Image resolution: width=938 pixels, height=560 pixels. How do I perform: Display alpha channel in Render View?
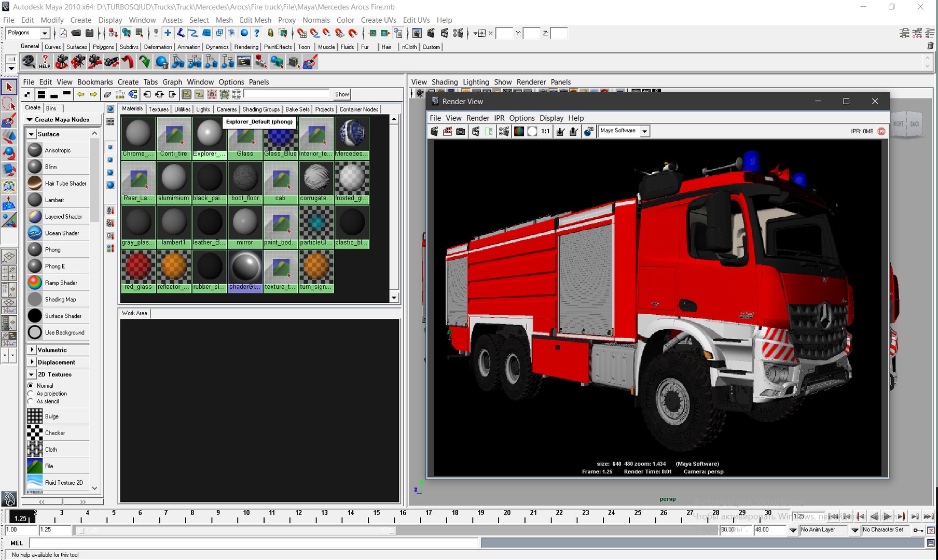click(x=532, y=131)
